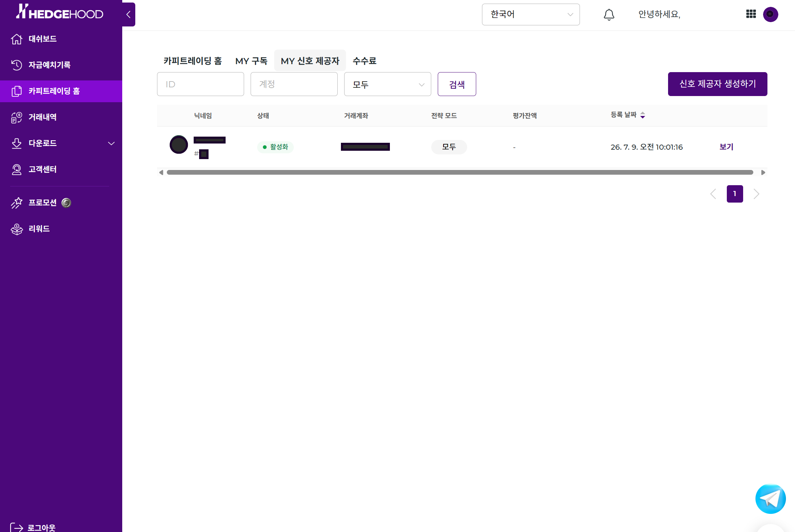Open the 모두 status filter dropdown
The image size is (795, 532).
tap(387, 84)
